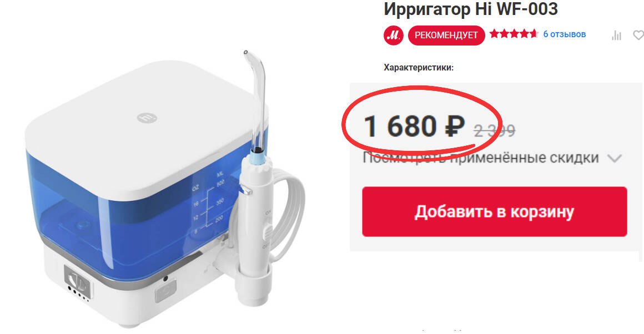This screenshot has height=334, width=644.
Task: Click the last half-filled rating star
Action: (x=533, y=34)
